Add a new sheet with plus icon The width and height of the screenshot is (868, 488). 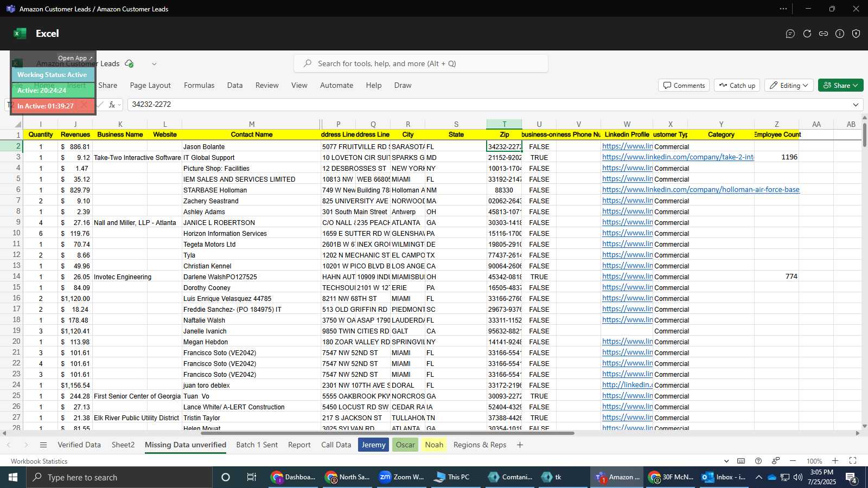click(520, 445)
